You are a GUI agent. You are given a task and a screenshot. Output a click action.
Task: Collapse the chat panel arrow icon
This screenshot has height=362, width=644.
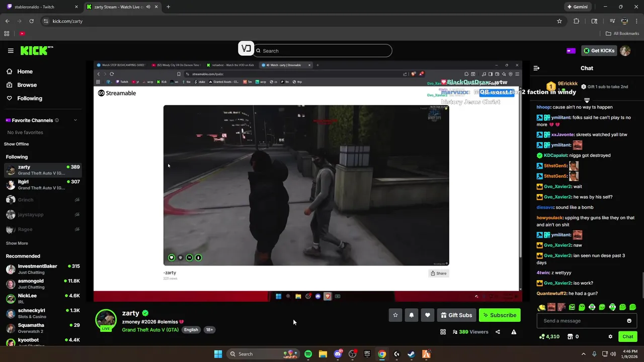[x=536, y=68]
